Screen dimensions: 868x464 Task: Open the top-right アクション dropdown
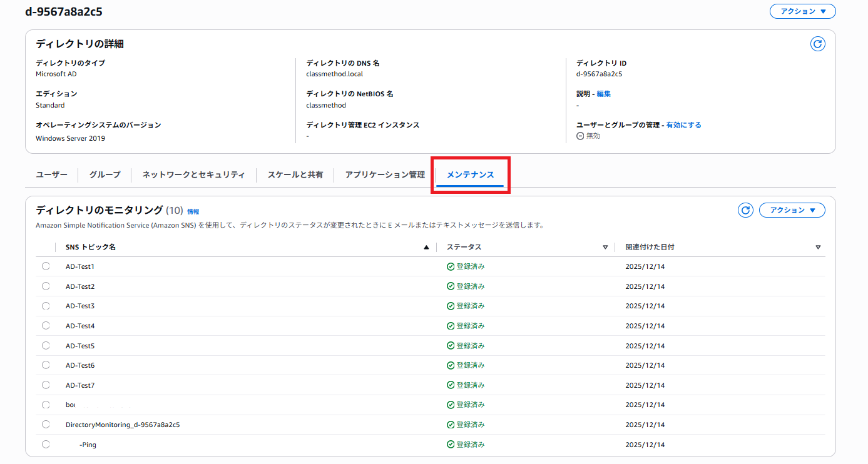tap(802, 11)
